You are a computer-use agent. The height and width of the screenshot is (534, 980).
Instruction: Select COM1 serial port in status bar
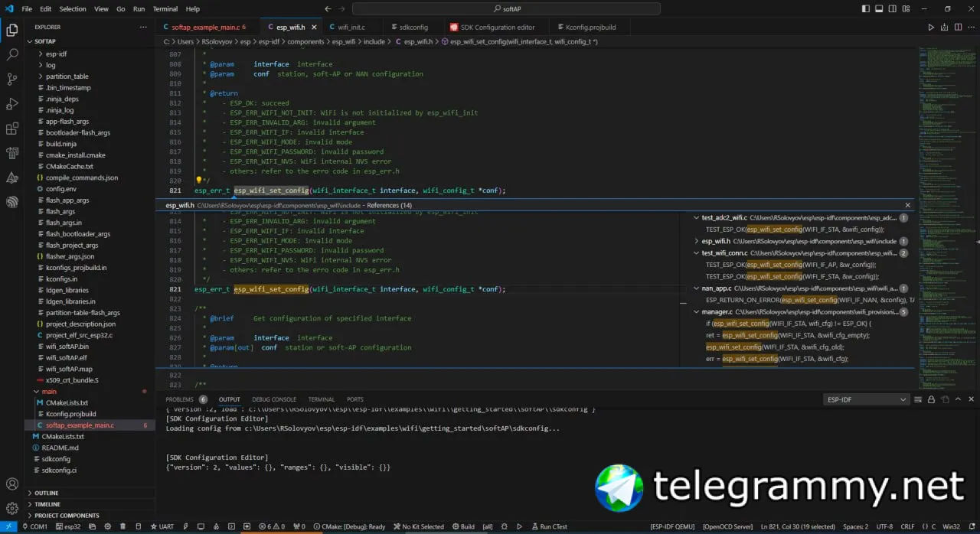(35, 526)
